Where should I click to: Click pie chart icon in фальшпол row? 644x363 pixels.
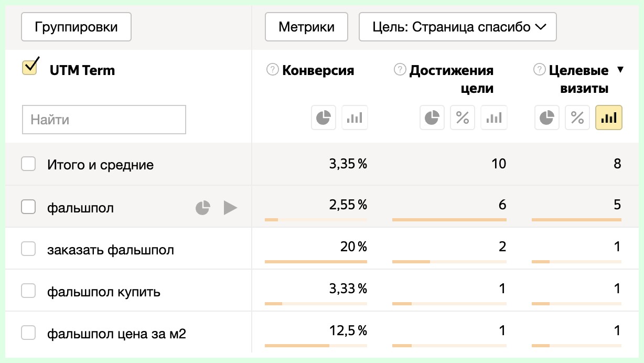point(203,208)
